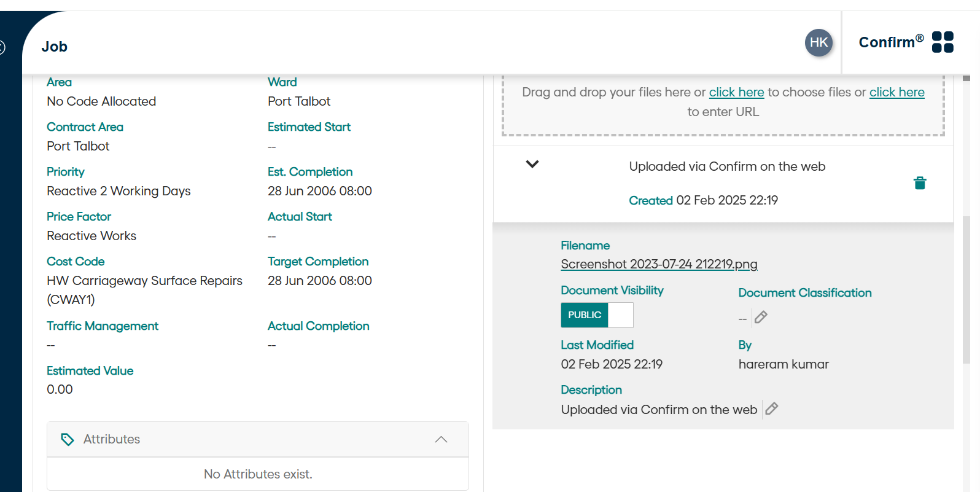Toggle the PUBLIC document visibility switch
980x492 pixels.
596,315
